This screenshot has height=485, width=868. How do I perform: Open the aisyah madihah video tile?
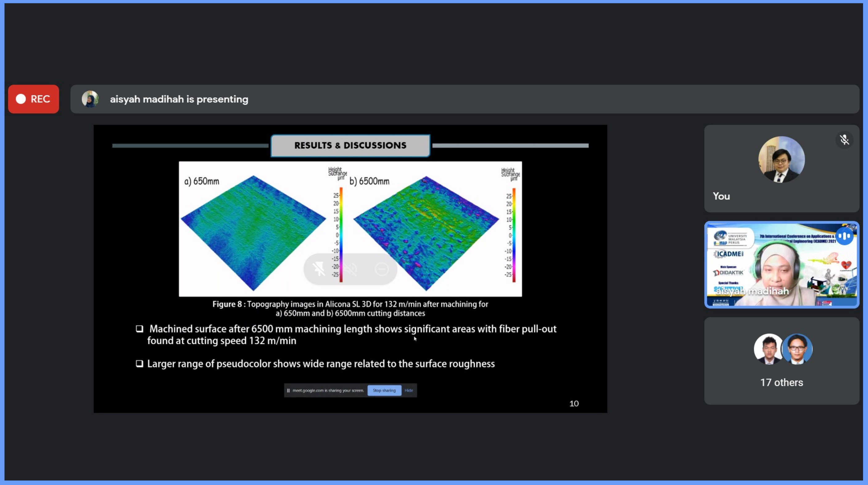781,265
